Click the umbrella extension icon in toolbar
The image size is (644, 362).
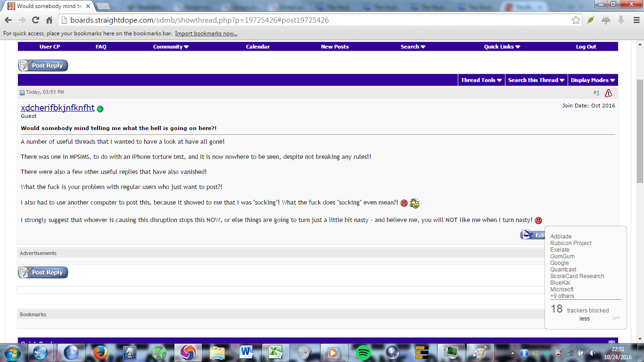point(606,20)
